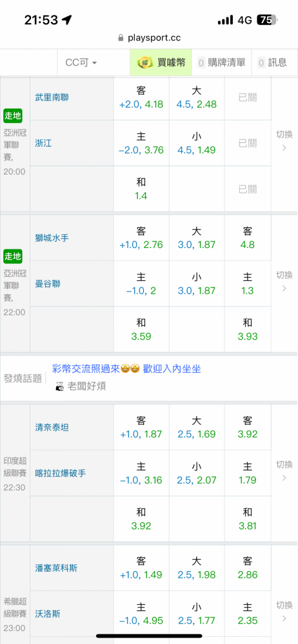
Task: Tap the battery indicator showing 75
Action: point(267,20)
